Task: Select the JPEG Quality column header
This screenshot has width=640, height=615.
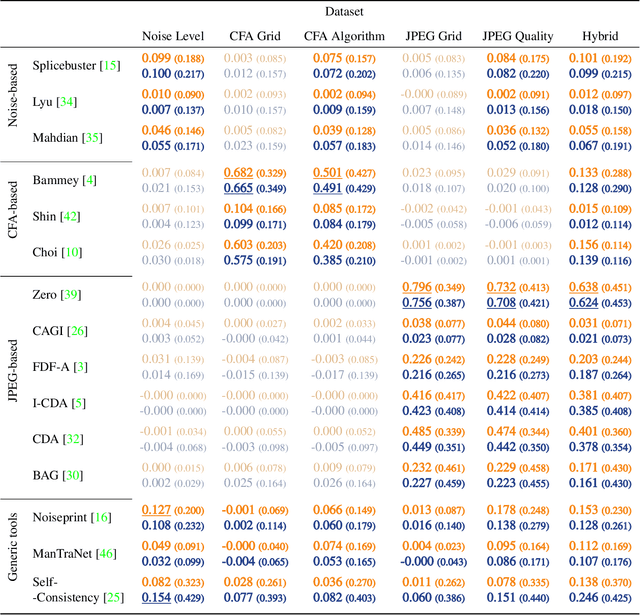Action: tap(518, 36)
